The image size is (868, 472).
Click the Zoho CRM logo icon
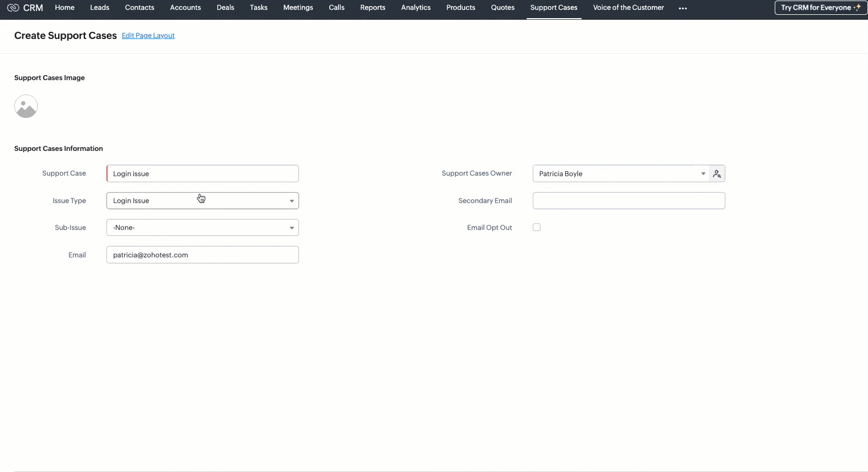(13, 8)
